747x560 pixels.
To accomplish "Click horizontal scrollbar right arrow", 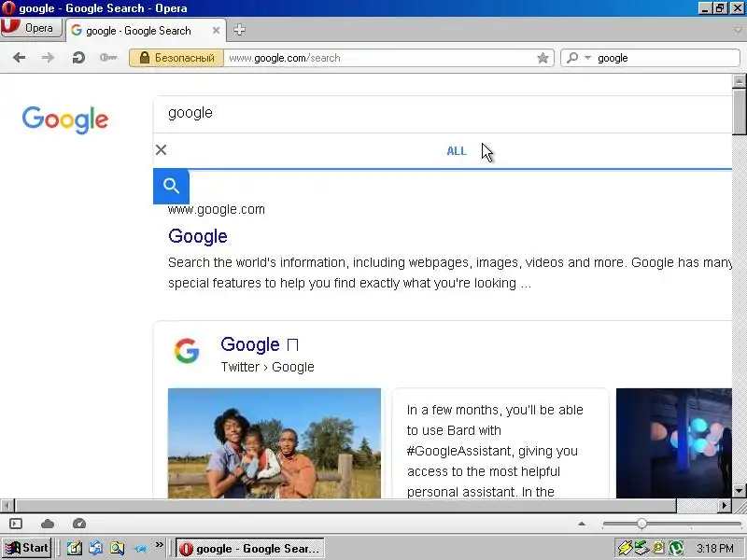I will tap(725, 505).
